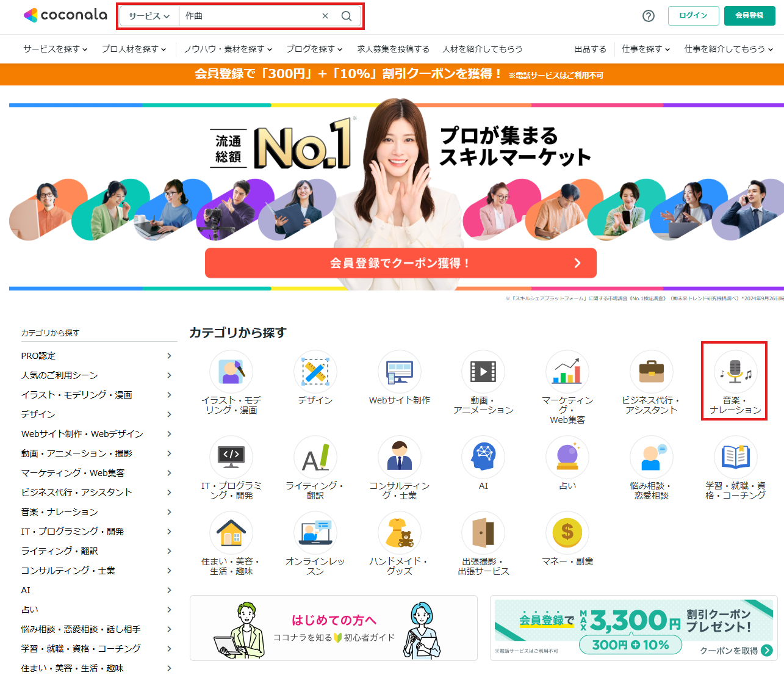This screenshot has height=675, width=784.
Task: Expand the PRO認定 sidebar category
Action: tap(96, 356)
